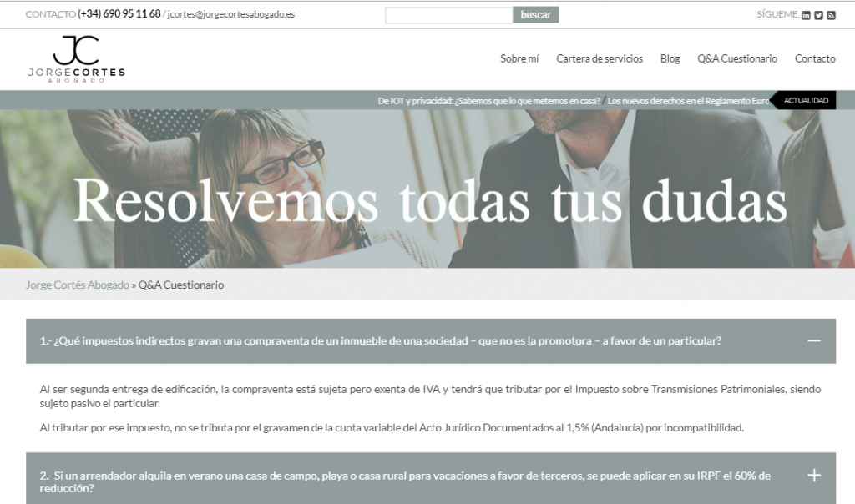
Task: Open the Contacto menu item
Action: pos(815,58)
